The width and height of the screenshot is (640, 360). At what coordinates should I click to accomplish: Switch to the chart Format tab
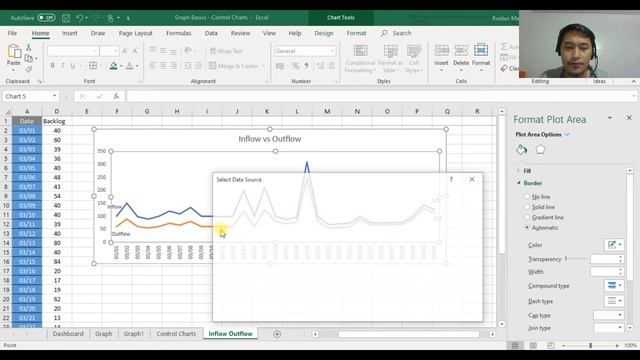356,33
